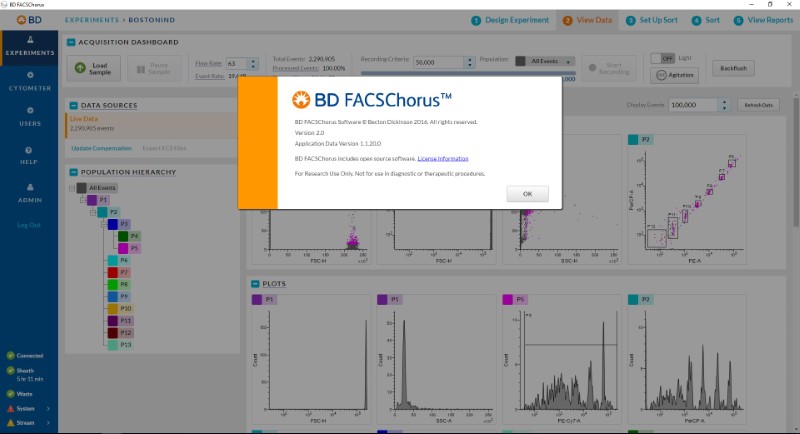Click the Experiments breadcrumb link
The image size is (800, 434).
[92, 20]
